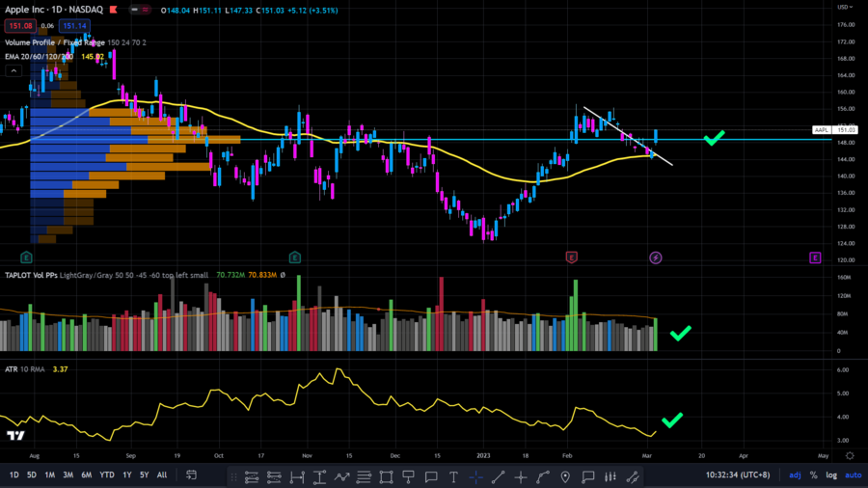
Task: Grab the favorites toolbar drag handle
Action: tap(233, 476)
